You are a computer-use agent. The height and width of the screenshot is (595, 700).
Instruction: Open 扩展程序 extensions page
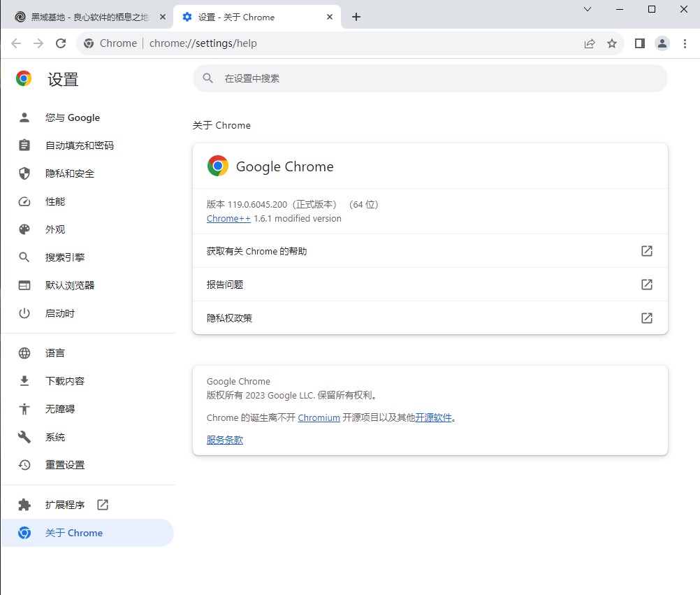87,506
